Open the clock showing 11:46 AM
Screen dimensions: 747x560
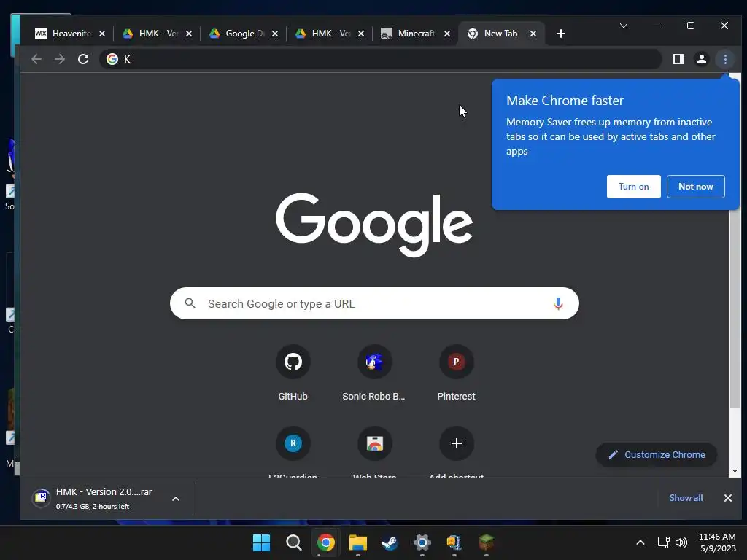click(x=717, y=542)
